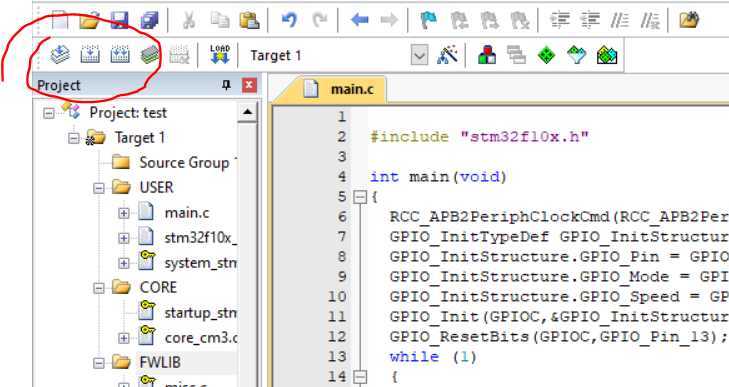
Task: Copy selection toolbar icon
Action: [219, 20]
